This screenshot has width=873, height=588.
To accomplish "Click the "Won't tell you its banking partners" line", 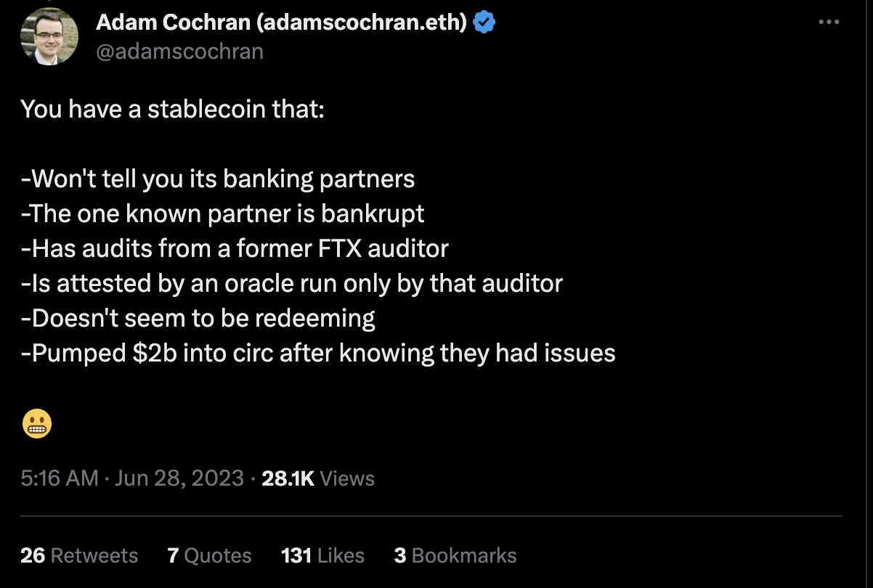I will point(218,179).
